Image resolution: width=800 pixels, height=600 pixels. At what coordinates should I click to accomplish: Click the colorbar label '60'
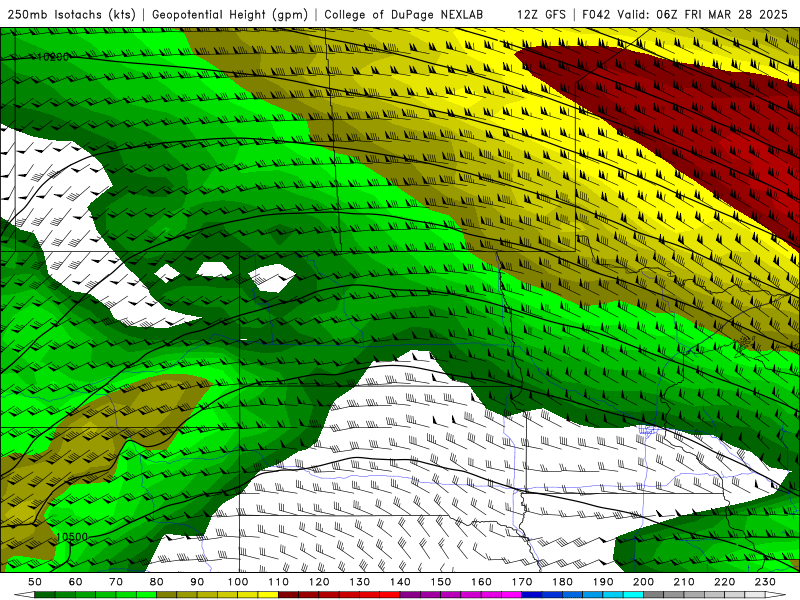coord(76,582)
